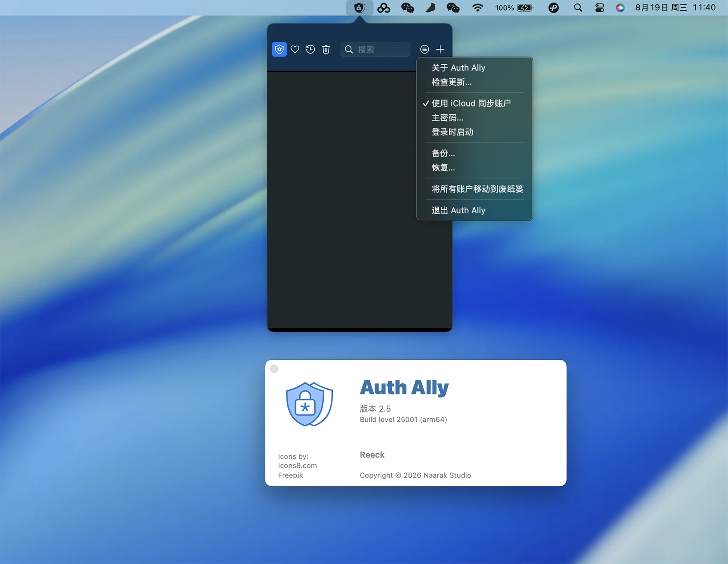Image resolution: width=728 pixels, height=564 pixels.
Task: Click the circular P-shaped menu bar icon
Action: (x=553, y=8)
